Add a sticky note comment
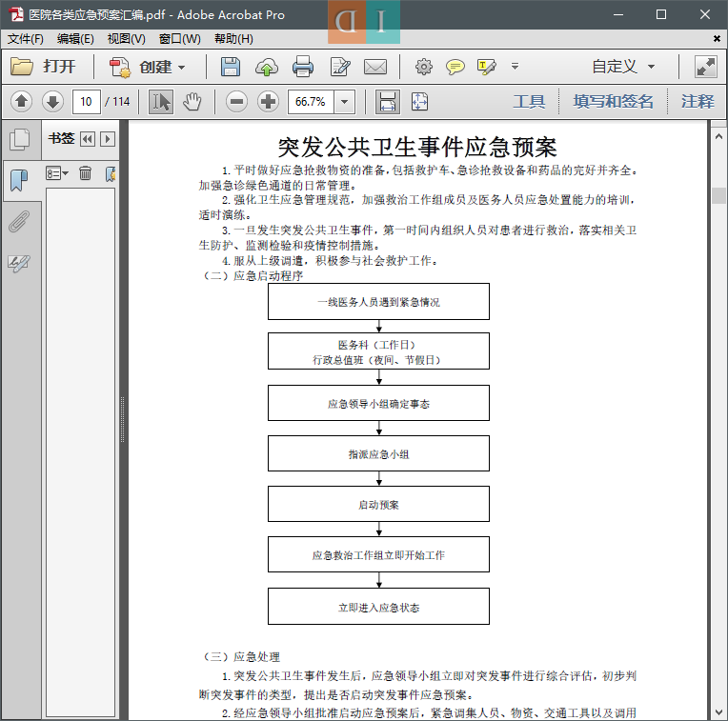Viewport: 728px width, 721px height. 455,67
